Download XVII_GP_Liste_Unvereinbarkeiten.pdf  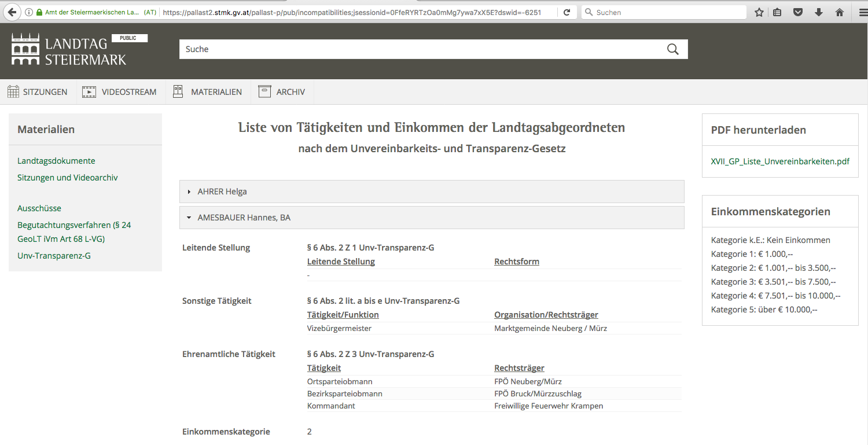click(780, 161)
